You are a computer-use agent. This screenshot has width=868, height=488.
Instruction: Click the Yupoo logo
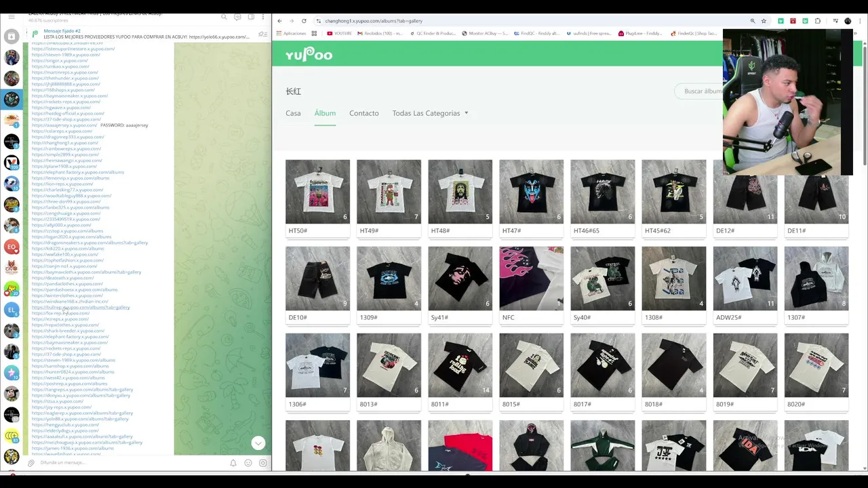(309, 54)
